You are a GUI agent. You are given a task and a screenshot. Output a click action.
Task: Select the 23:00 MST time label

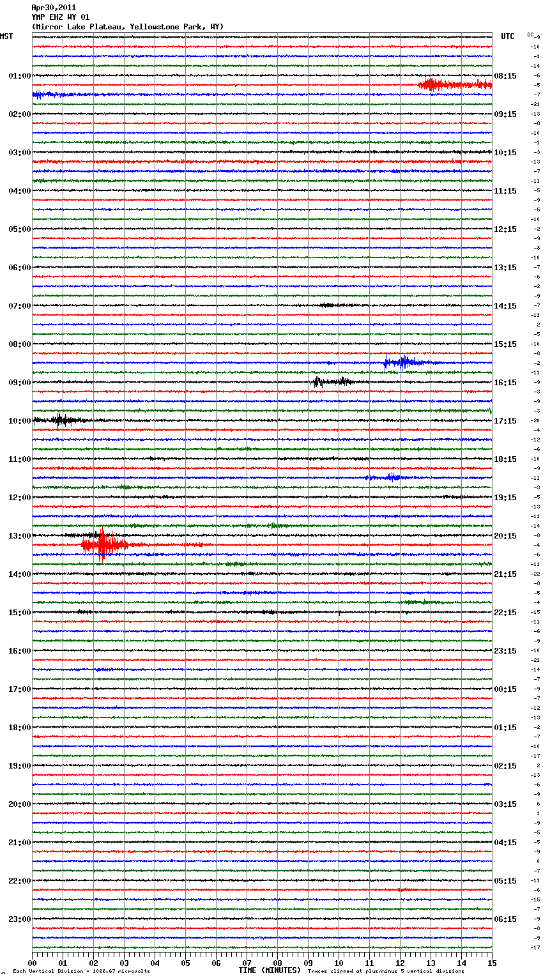[20, 919]
